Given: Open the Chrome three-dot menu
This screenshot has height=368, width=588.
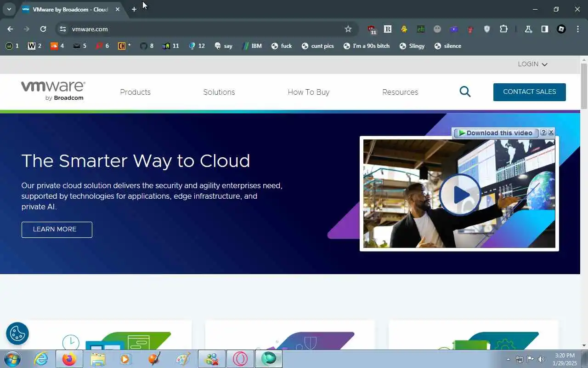Looking at the screenshot, I should 578,29.
